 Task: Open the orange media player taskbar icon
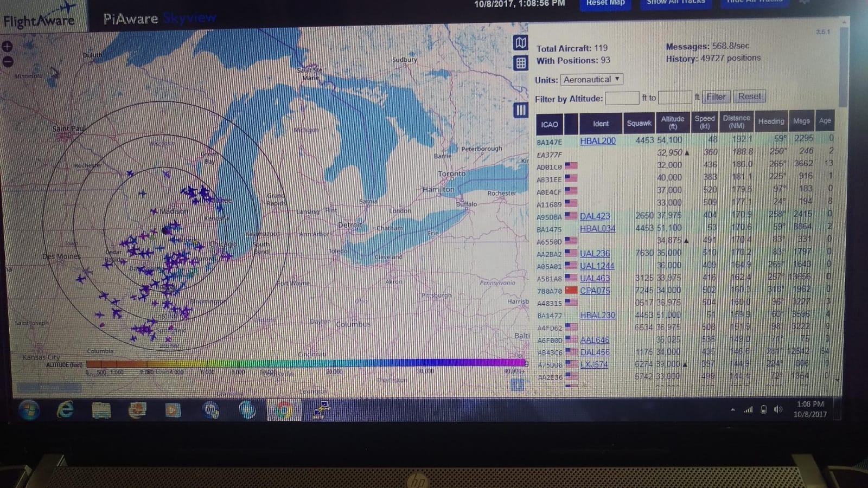pyautogui.click(x=173, y=410)
